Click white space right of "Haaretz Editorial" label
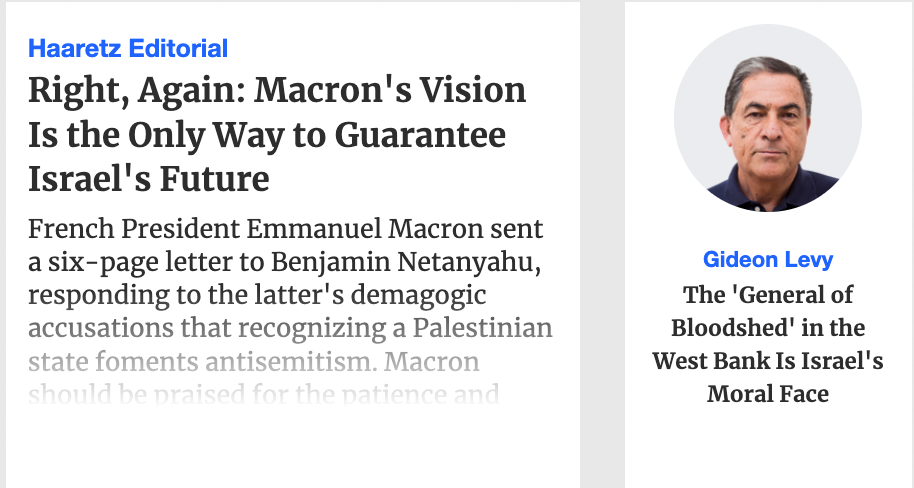Screen dimensions: 914x488 400,47
